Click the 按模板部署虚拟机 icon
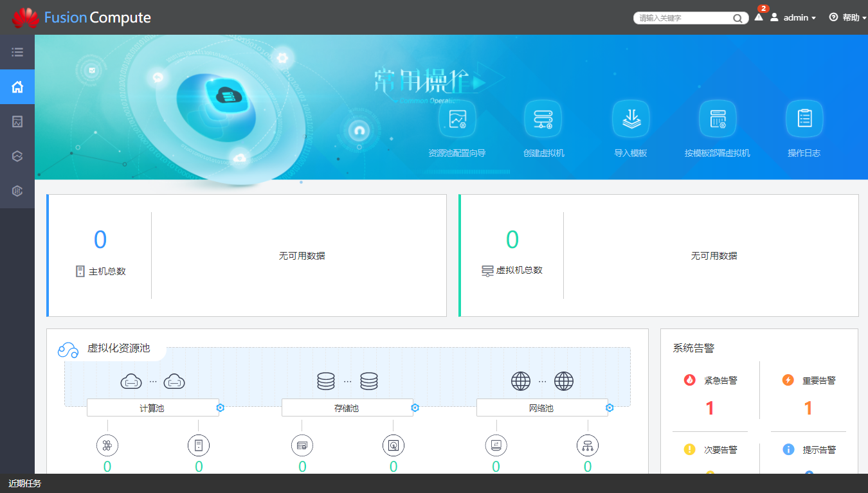868x493 pixels. coord(718,118)
